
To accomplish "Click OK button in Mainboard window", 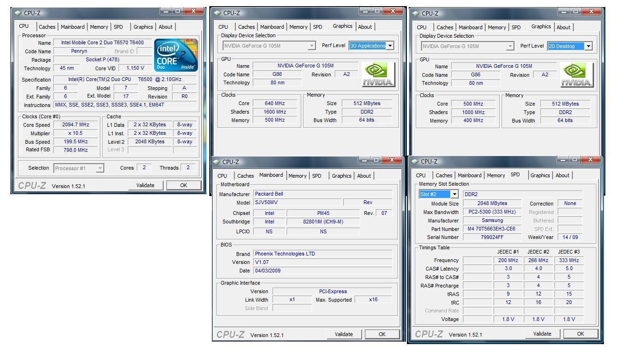I will tap(382, 334).
